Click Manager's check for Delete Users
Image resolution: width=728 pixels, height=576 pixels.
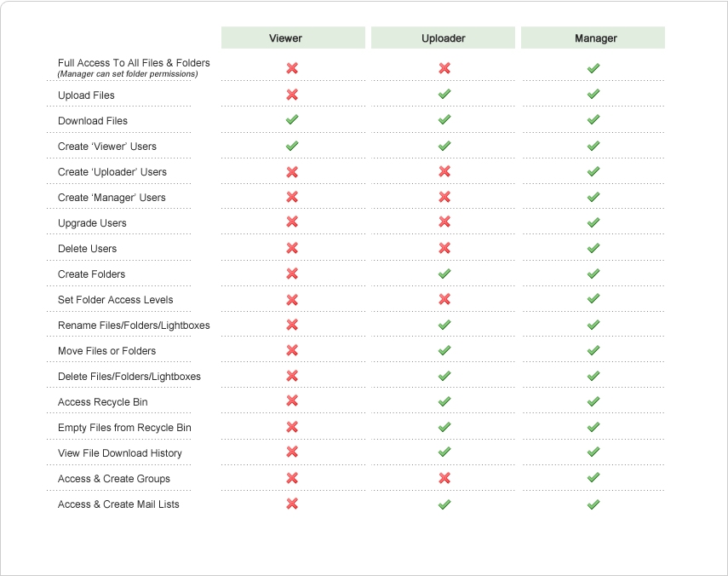593,248
